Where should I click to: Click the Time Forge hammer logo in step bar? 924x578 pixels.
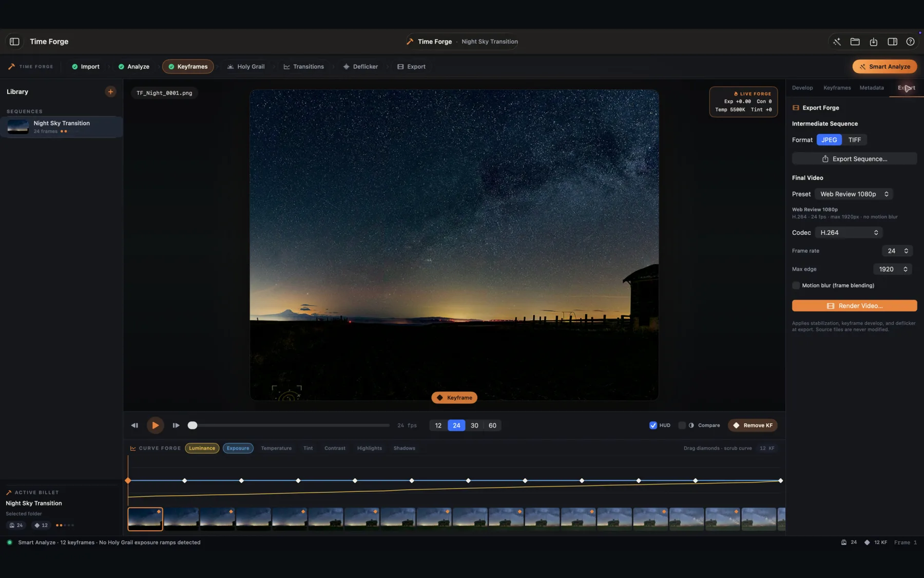pos(11,67)
